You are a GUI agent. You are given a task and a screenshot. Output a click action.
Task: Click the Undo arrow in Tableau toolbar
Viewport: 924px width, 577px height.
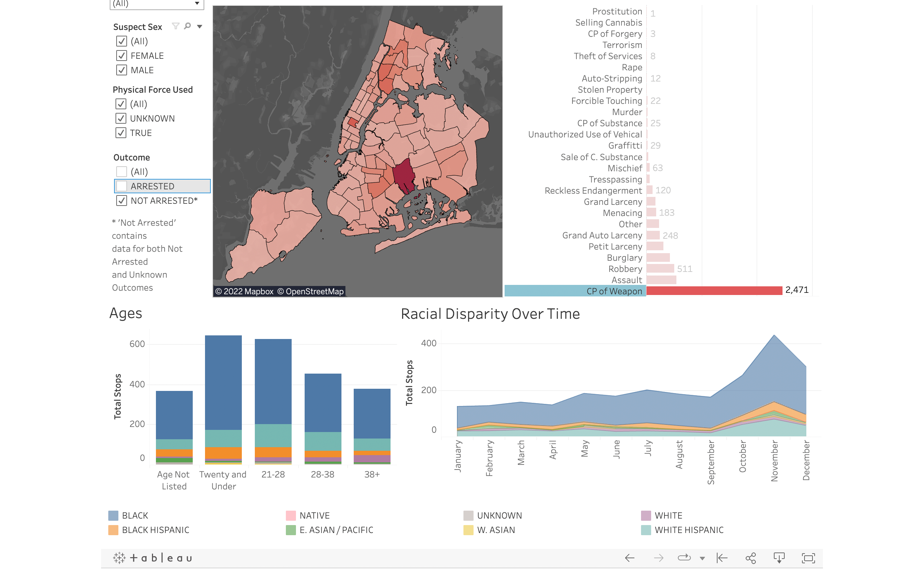629,558
